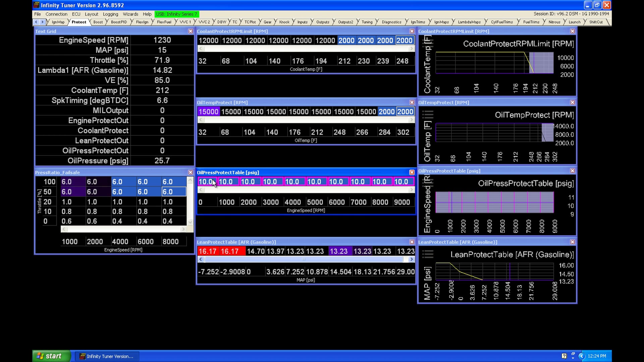The image size is (644, 362).
Task: Open the list icon in LeanProtectTable graph
Action: [428, 254]
